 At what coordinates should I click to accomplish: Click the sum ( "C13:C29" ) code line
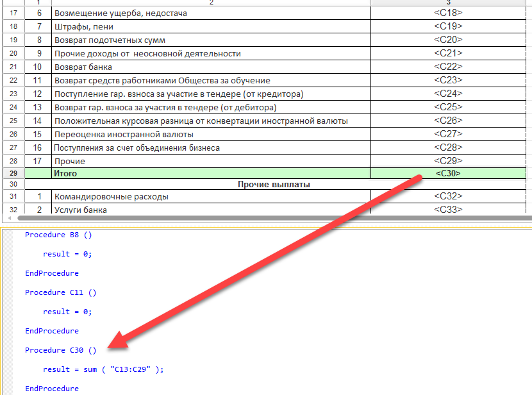pos(103,369)
